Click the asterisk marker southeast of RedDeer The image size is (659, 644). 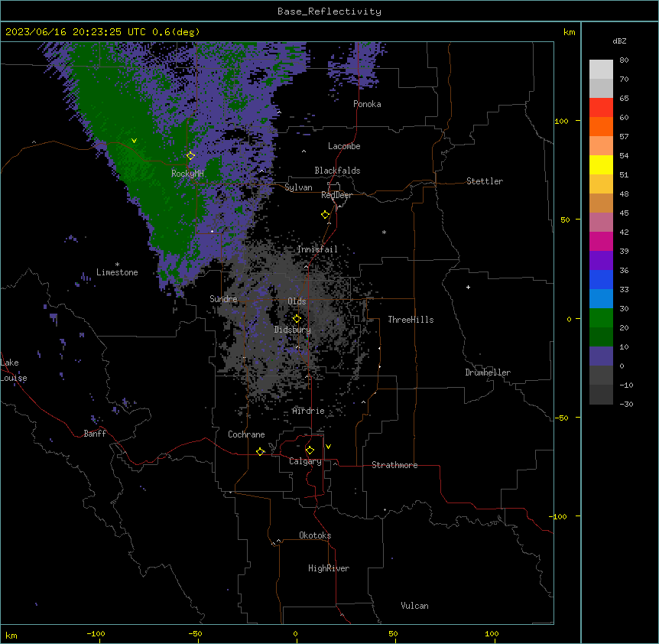384,232
